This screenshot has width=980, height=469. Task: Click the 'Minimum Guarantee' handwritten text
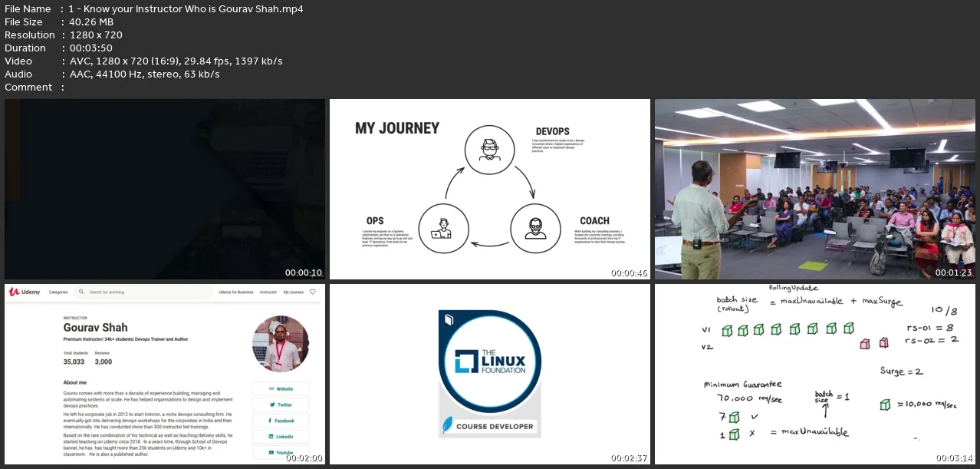[743, 385]
